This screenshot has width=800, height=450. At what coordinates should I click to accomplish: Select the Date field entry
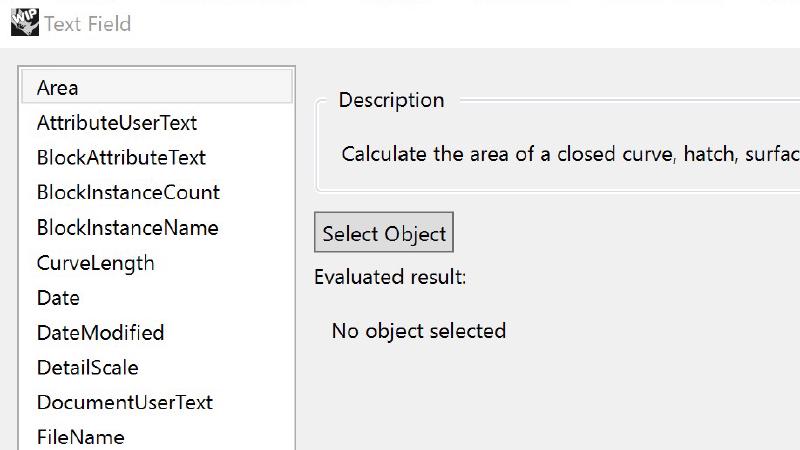(58, 298)
